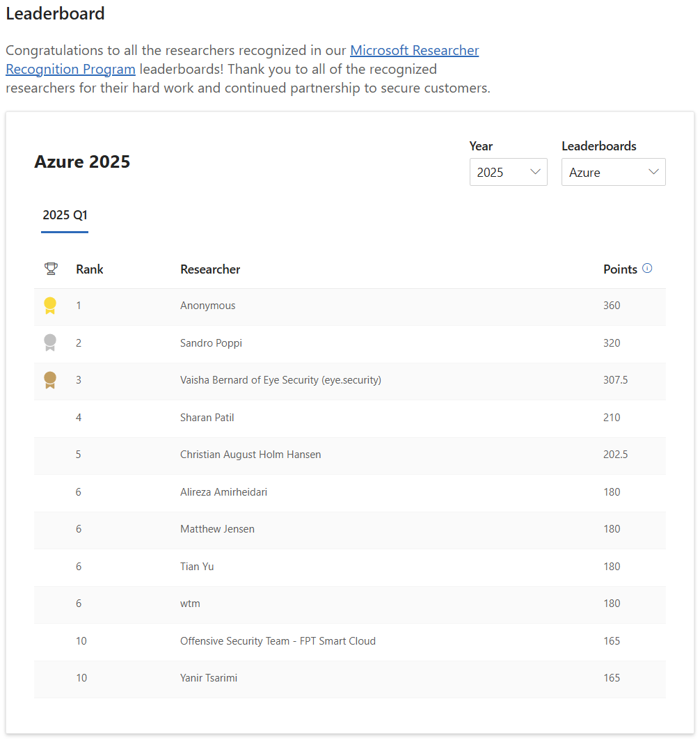Screen dimensions: 700x740
Task: Select the 2025 Q1 tab
Action: tap(65, 215)
